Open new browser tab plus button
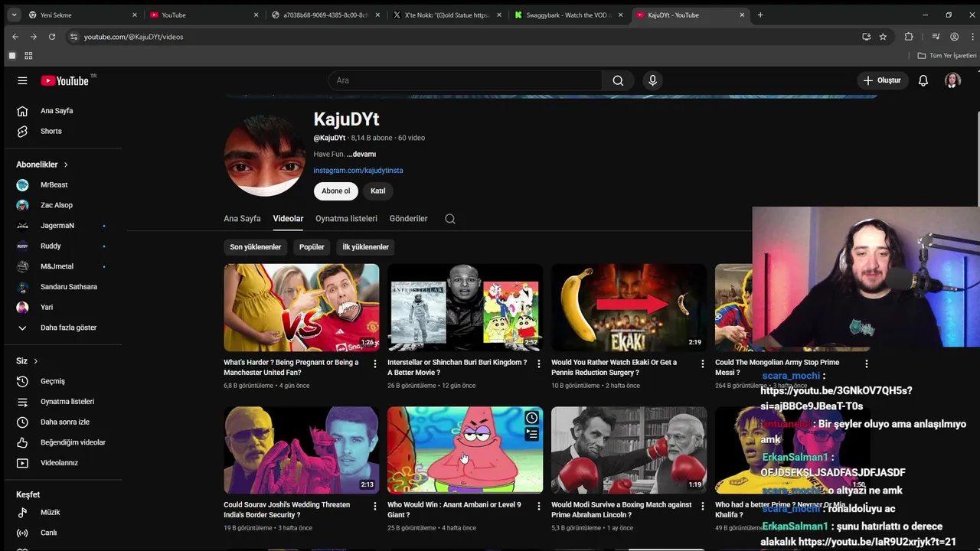 coord(760,15)
